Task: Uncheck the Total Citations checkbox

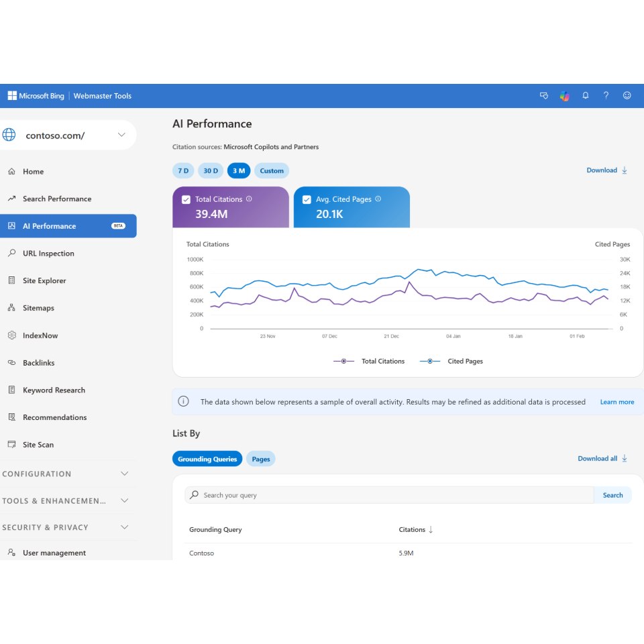Action: (x=186, y=200)
